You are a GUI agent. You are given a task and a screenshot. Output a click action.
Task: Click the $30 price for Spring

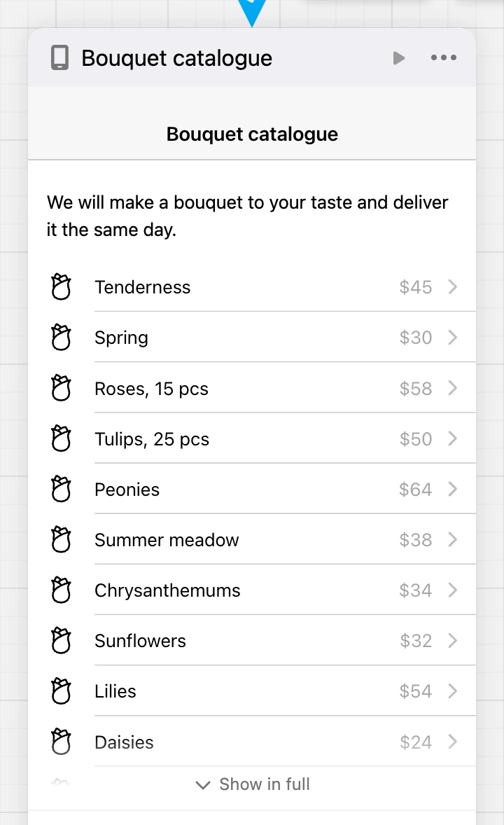[x=416, y=338]
